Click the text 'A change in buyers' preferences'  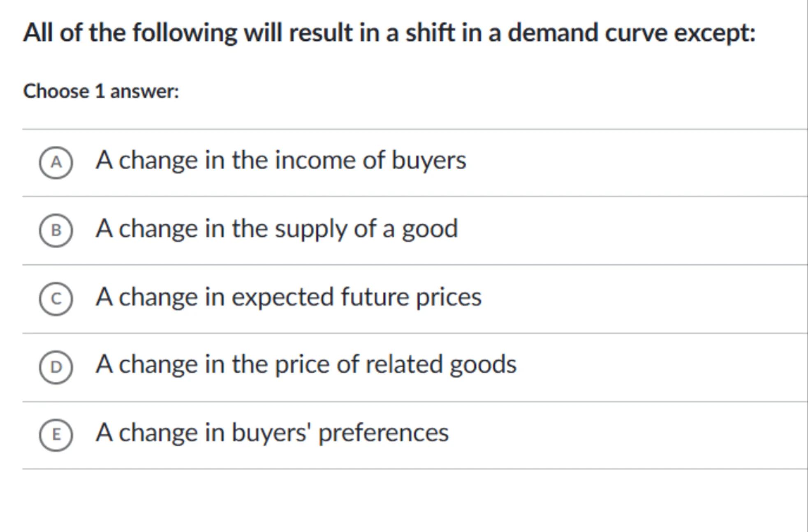pos(272,433)
